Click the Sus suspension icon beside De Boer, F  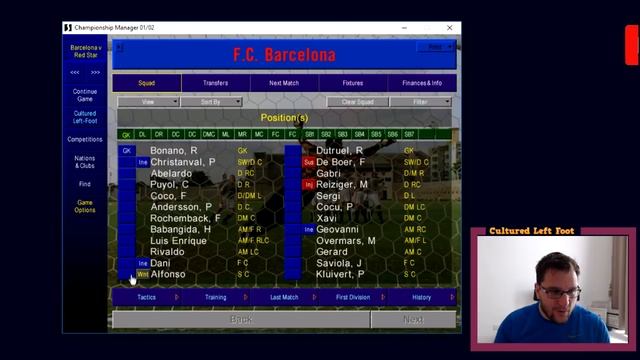pyautogui.click(x=309, y=162)
